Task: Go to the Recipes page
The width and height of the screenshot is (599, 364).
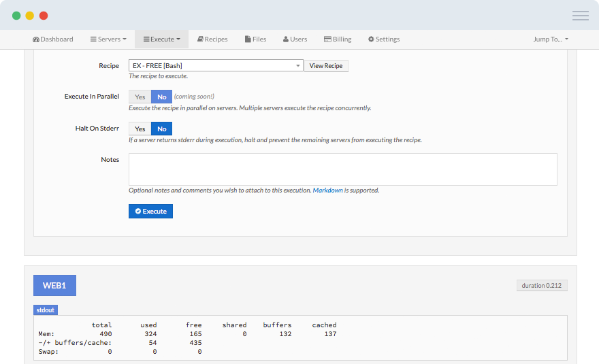Action: pos(212,39)
